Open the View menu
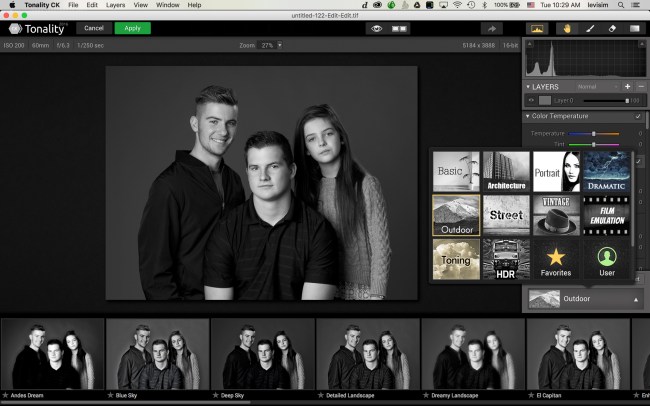The image size is (650, 406). (141, 5)
